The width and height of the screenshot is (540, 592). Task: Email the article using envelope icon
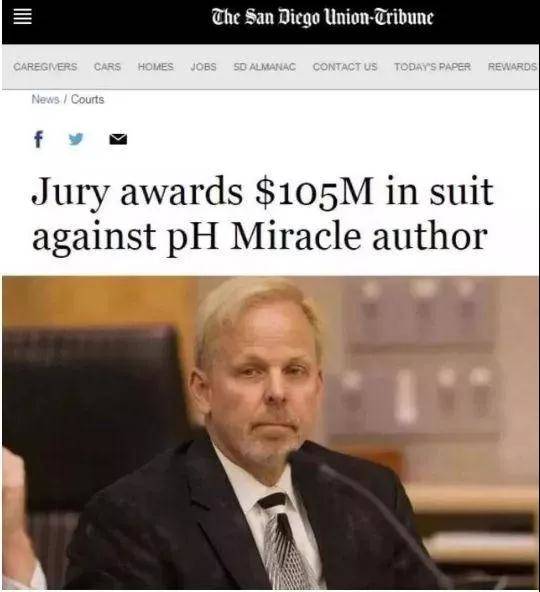click(118, 139)
